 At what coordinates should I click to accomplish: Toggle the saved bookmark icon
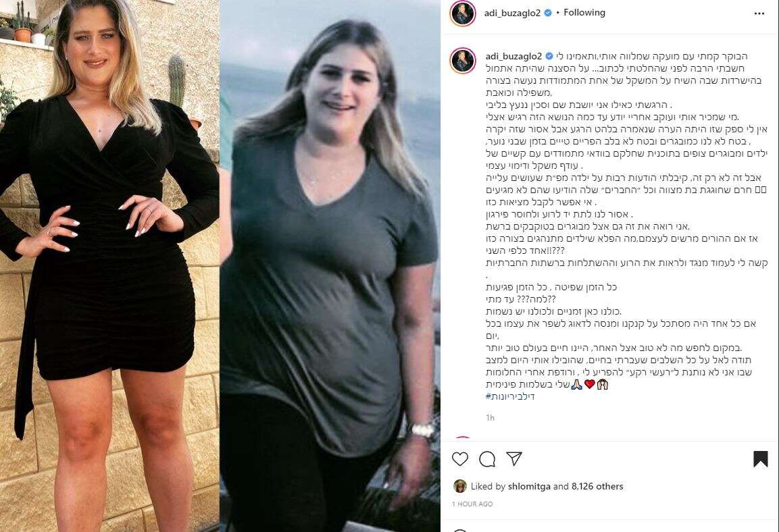(760, 459)
